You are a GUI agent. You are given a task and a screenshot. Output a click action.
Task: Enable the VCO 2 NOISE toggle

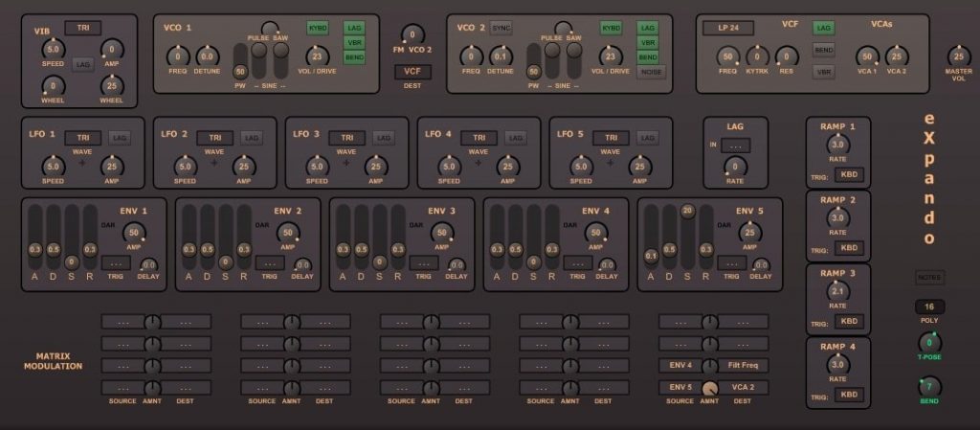651,72
